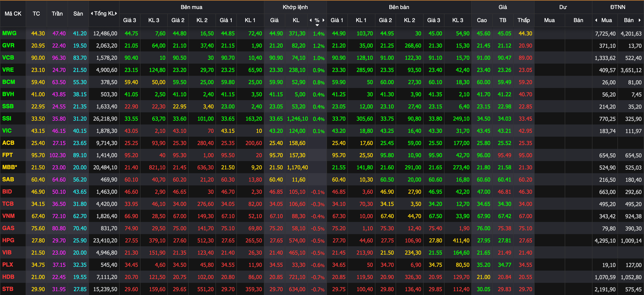Select the TCB ticker
Screen dimensions: 644x295
[x=8, y=204]
